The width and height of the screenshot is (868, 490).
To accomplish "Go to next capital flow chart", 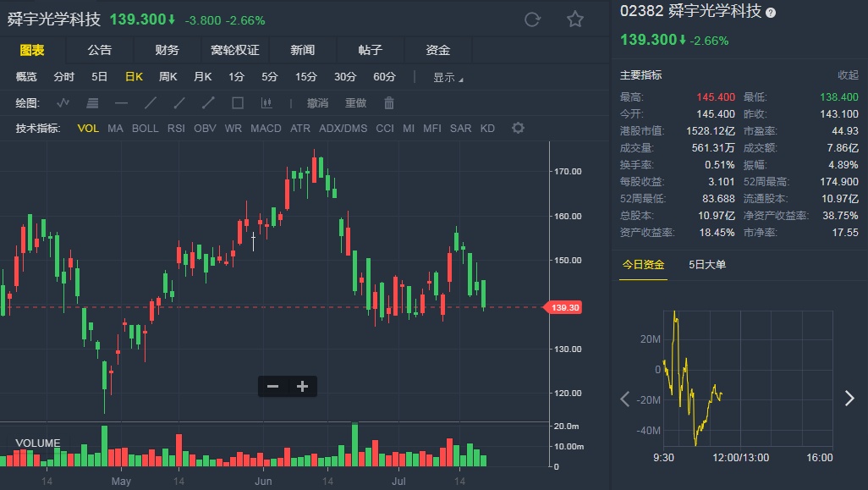I will (x=849, y=399).
